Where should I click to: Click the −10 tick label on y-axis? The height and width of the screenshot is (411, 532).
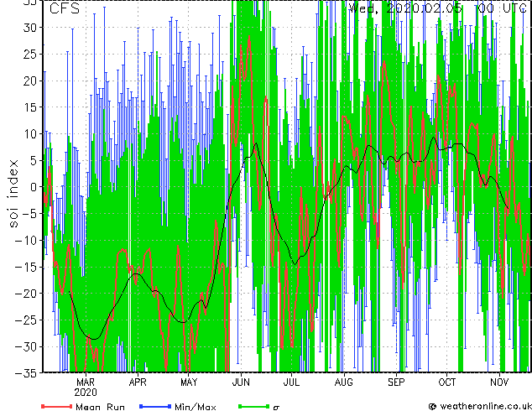click(x=26, y=241)
